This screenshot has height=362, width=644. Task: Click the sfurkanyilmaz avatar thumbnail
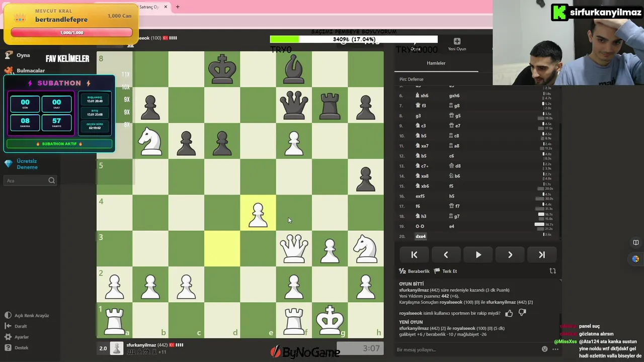117,348
